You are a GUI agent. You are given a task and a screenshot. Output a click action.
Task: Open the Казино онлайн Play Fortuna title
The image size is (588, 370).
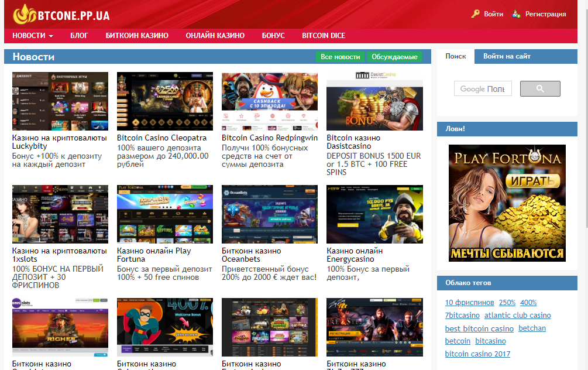154,255
